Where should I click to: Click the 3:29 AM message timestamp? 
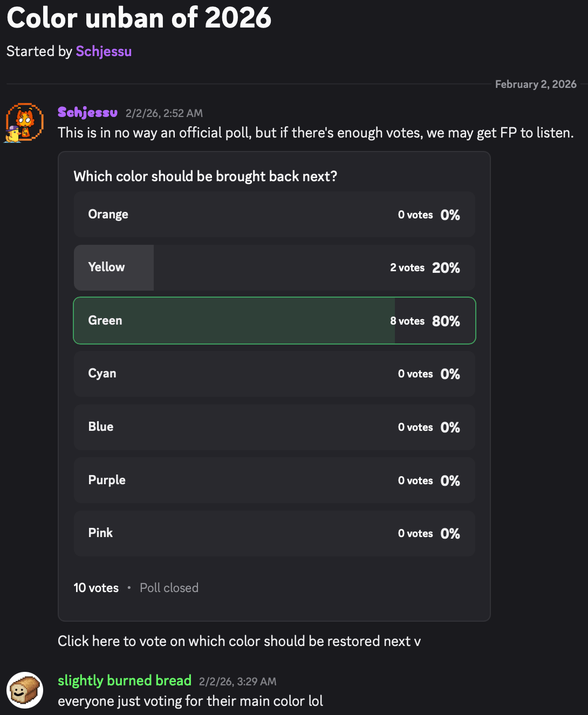pos(237,682)
